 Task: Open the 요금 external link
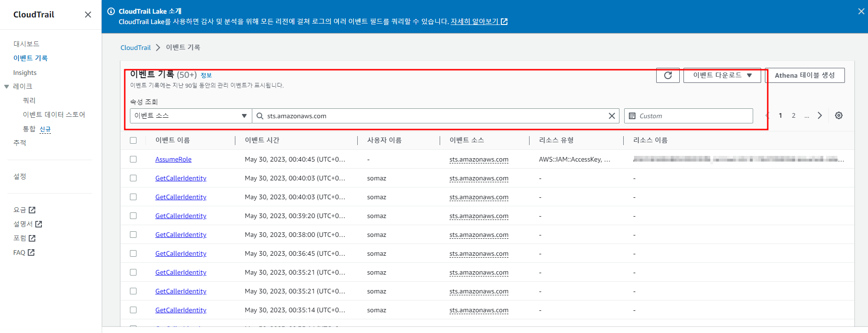24,210
